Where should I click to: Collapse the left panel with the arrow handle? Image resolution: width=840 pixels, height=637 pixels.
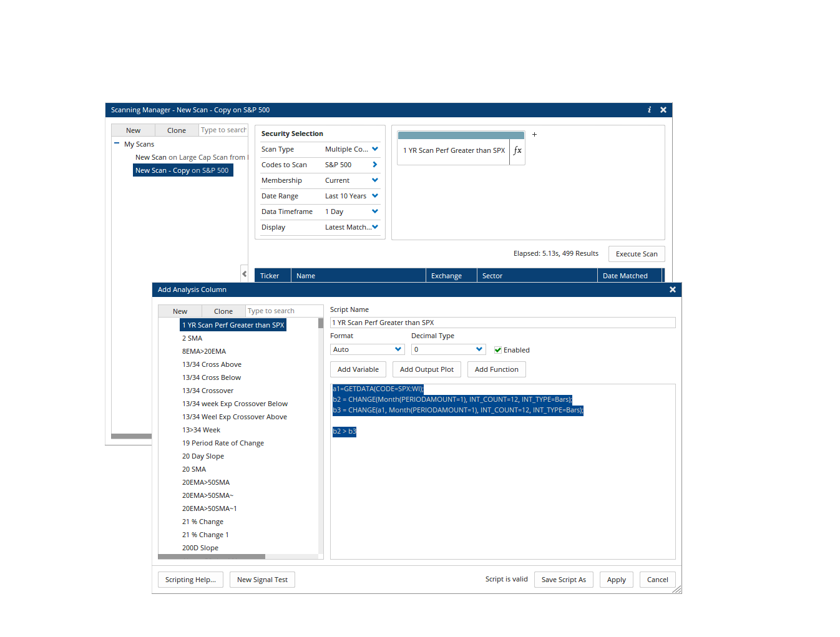pos(244,273)
